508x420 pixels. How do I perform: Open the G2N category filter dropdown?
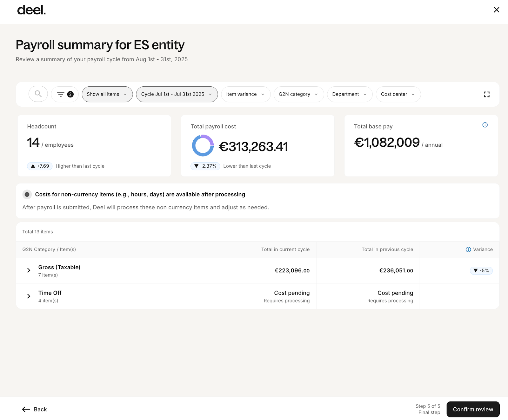298,94
